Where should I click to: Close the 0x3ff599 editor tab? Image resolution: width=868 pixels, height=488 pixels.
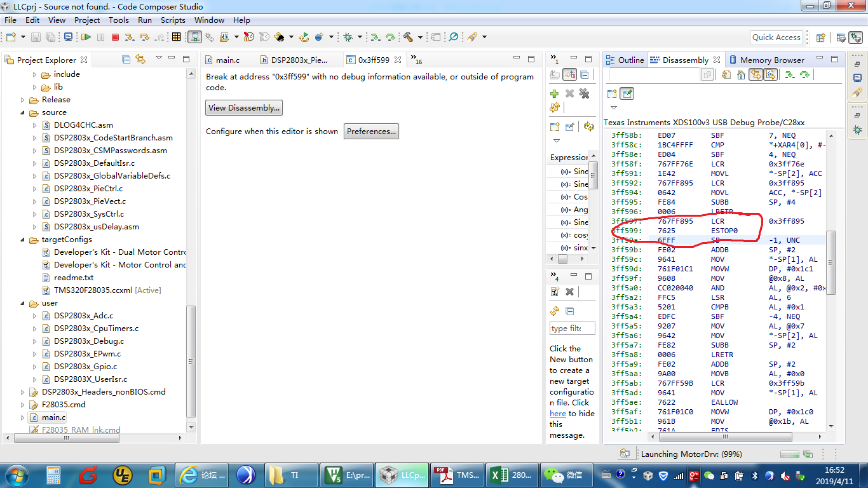pos(398,60)
